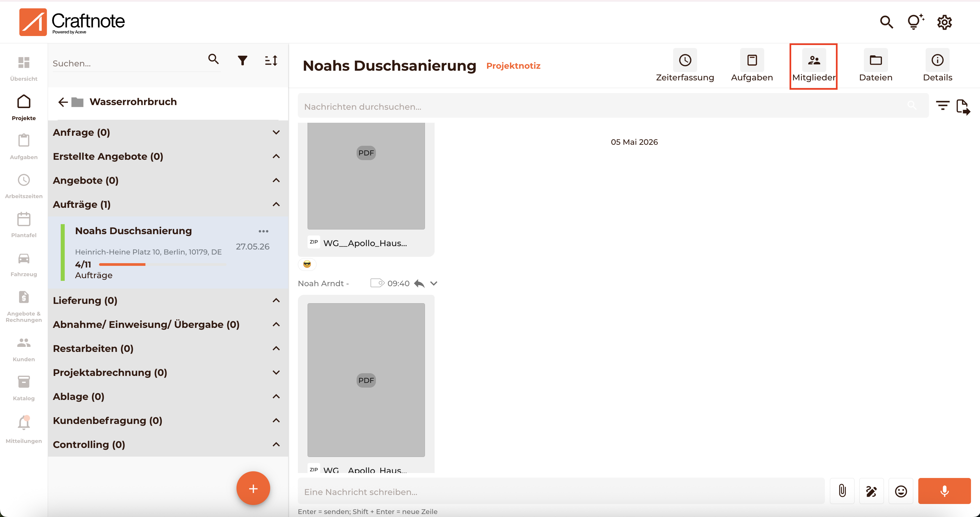Open the Dateien folder icon

pyautogui.click(x=875, y=60)
